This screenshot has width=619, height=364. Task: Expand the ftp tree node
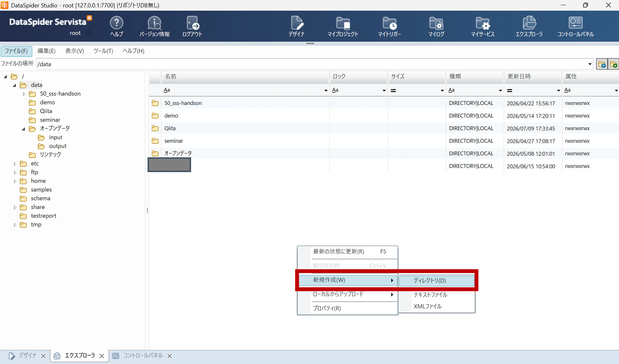pyautogui.click(x=15, y=172)
